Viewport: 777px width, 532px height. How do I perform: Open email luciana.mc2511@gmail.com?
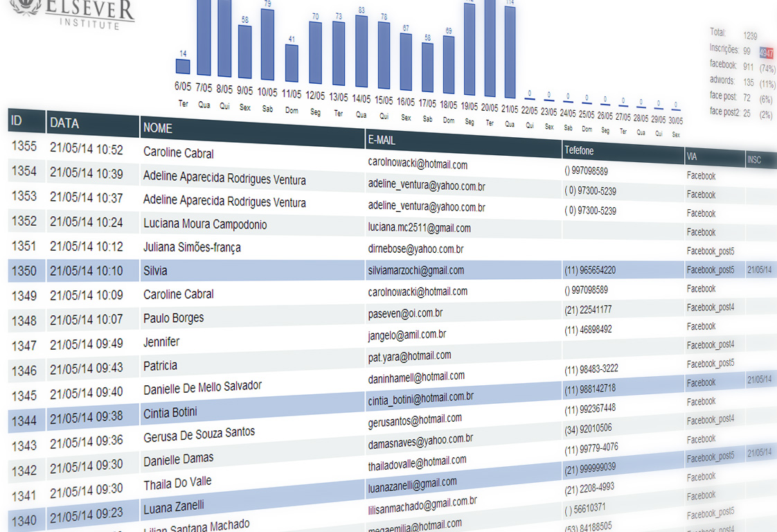420,228
